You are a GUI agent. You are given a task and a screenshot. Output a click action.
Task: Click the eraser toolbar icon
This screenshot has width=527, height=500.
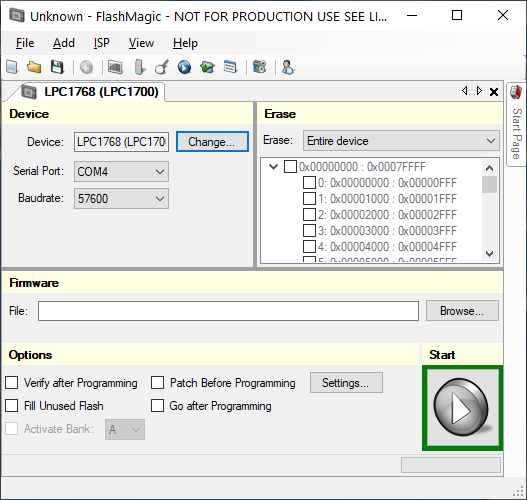[x=139, y=67]
